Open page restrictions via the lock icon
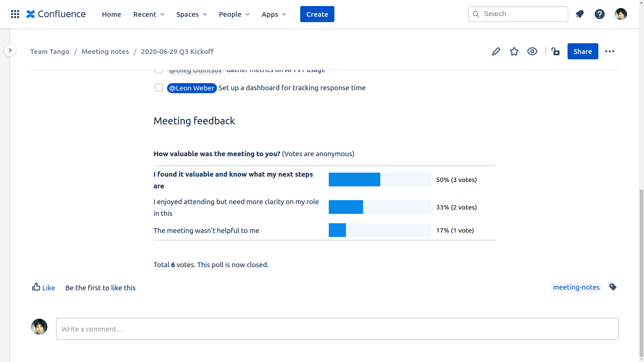644x362 pixels. click(555, 51)
